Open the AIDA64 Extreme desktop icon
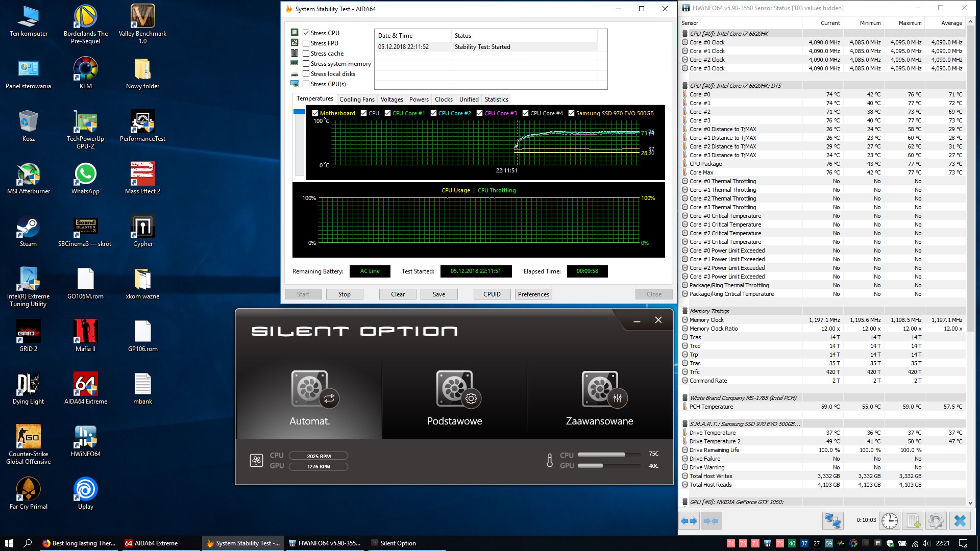Image resolution: width=980 pixels, height=551 pixels. [85, 389]
